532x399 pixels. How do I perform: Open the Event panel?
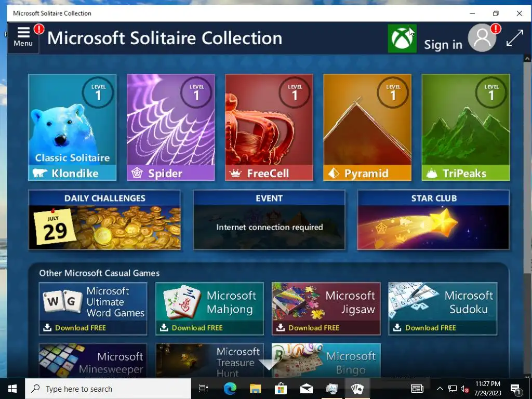269,220
